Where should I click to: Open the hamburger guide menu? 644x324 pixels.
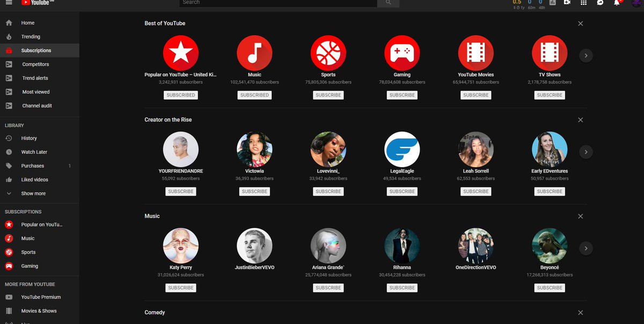pos(9,3)
